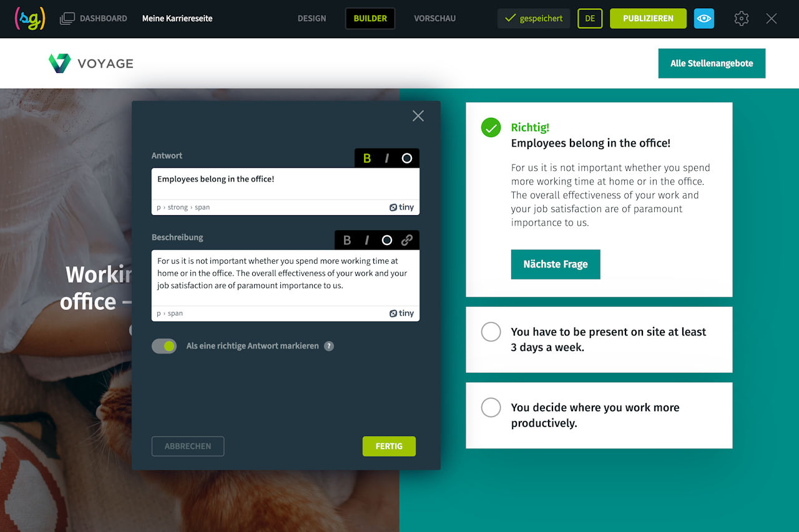Toggle italic in the Antwort editor toolbar
Screen dimensions: 799x532
(x=387, y=158)
